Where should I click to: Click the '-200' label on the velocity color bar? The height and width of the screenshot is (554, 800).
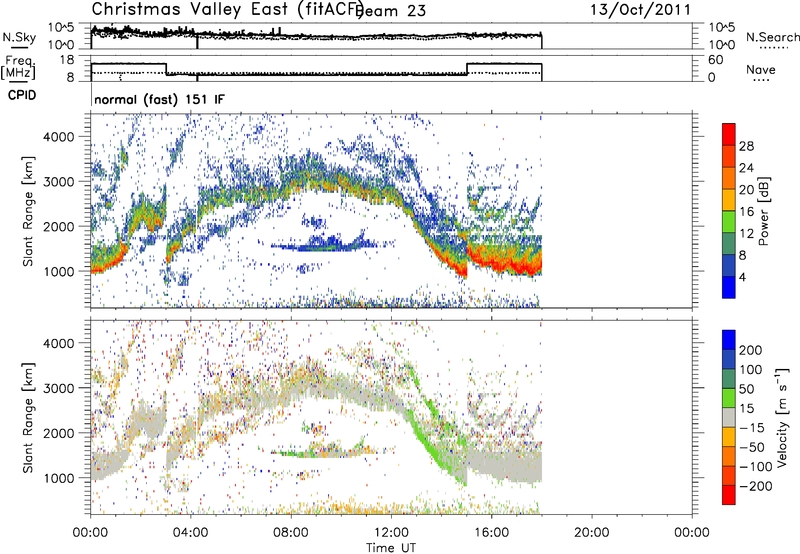(x=755, y=486)
